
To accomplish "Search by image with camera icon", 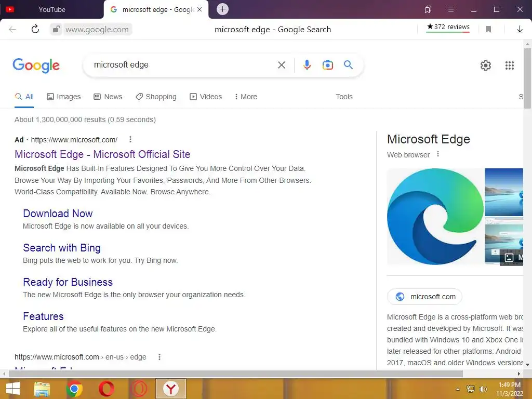I will pos(328,65).
